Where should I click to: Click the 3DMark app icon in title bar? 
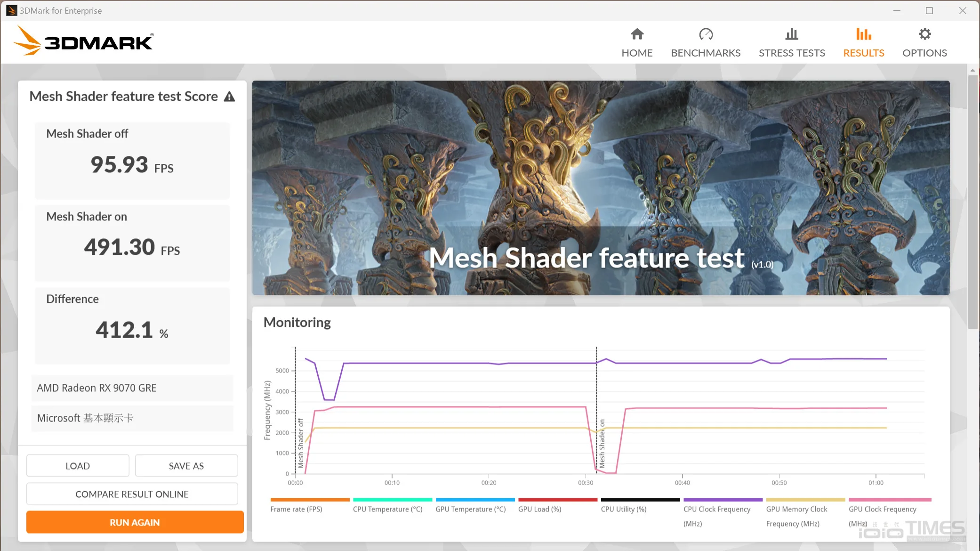pyautogui.click(x=12, y=10)
